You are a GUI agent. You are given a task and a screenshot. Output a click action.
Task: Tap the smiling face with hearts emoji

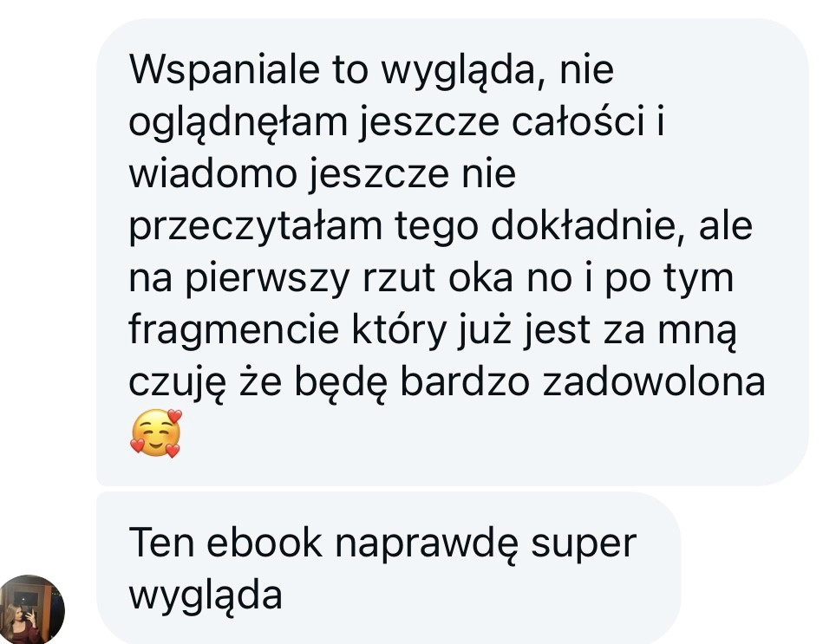pos(156,433)
